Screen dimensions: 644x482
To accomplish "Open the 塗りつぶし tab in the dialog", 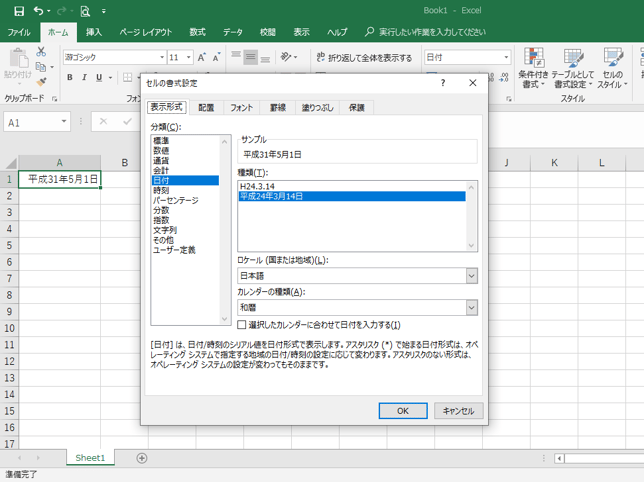I will [318, 107].
